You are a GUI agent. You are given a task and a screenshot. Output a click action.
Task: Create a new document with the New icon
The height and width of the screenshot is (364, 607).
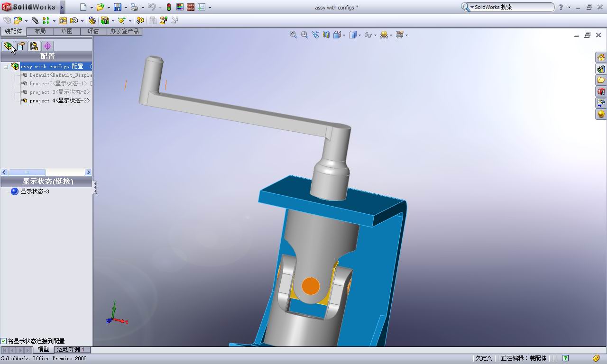[x=83, y=7]
